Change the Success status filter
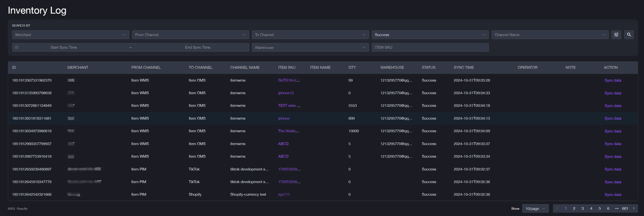644x216 pixels. [x=430, y=34]
